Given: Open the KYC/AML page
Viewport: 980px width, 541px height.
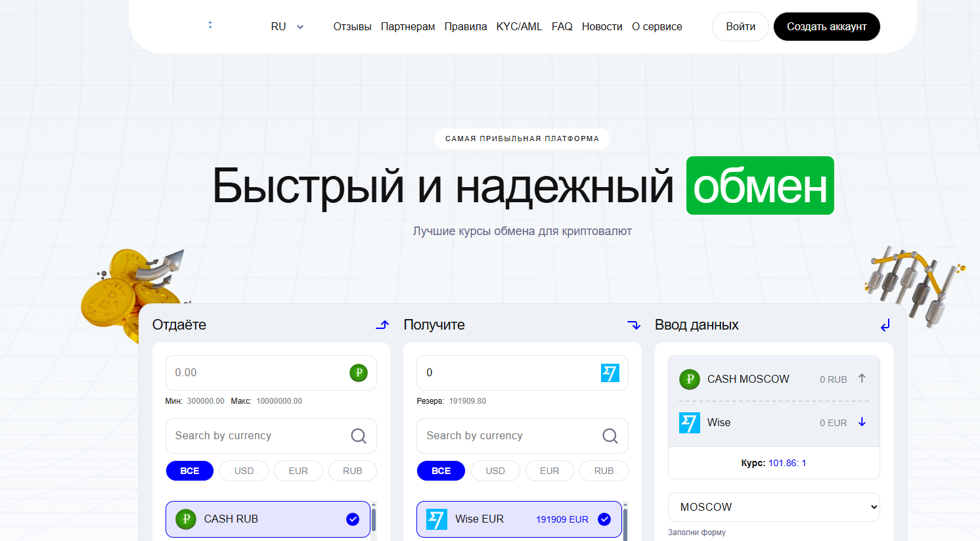Looking at the screenshot, I should (519, 27).
